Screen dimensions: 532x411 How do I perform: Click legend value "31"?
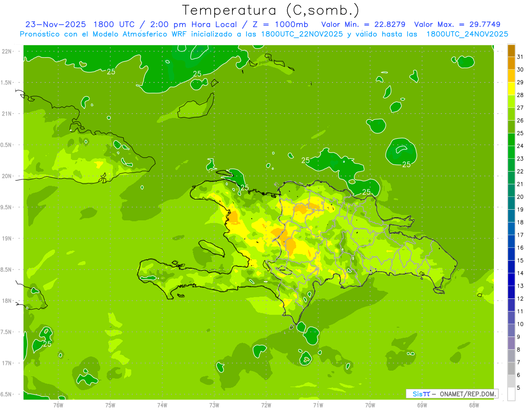520,57
